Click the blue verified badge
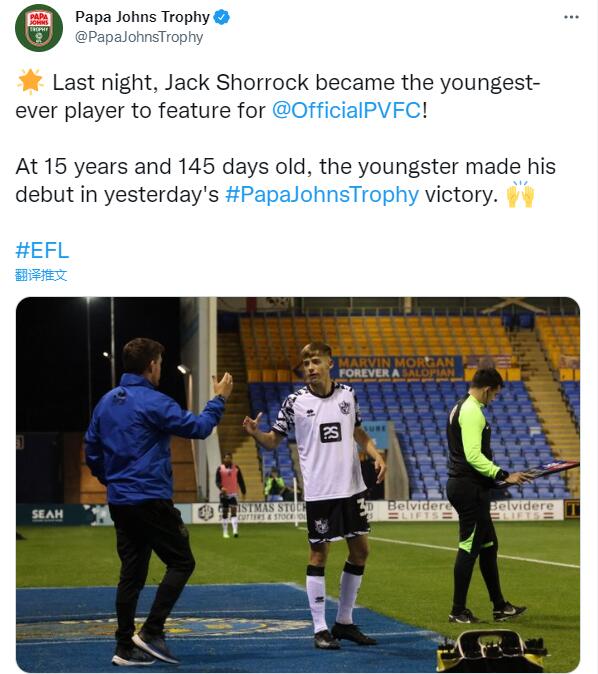This screenshot has height=674, width=598. (x=222, y=17)
